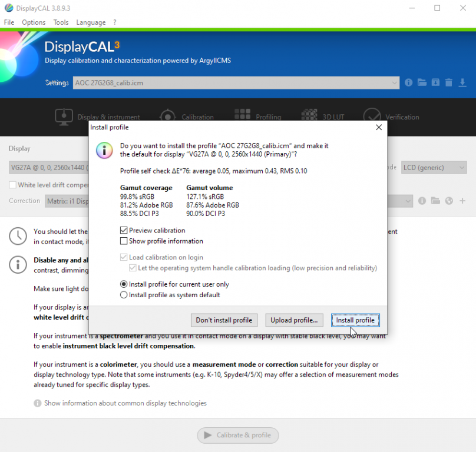Click the 87.6% Adobe RGB volume value
476x452 pixels.
tap(213, 205)
